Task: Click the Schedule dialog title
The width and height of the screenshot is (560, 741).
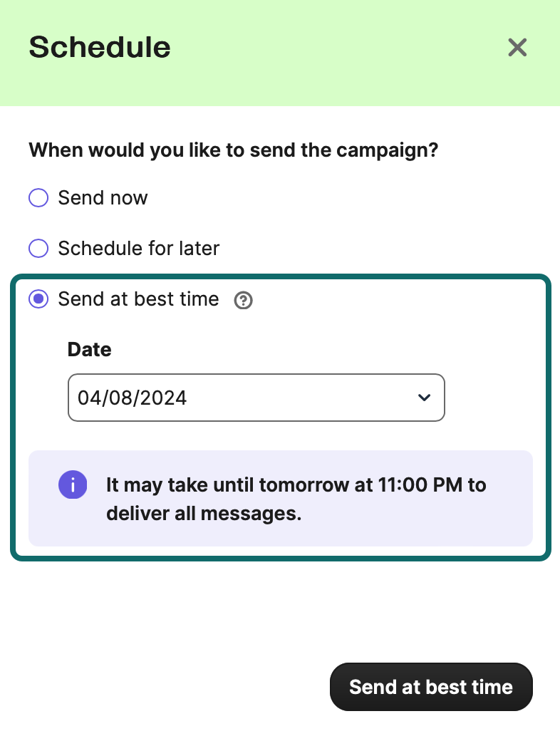Action: pyautogui.click(x=99, y=47)
